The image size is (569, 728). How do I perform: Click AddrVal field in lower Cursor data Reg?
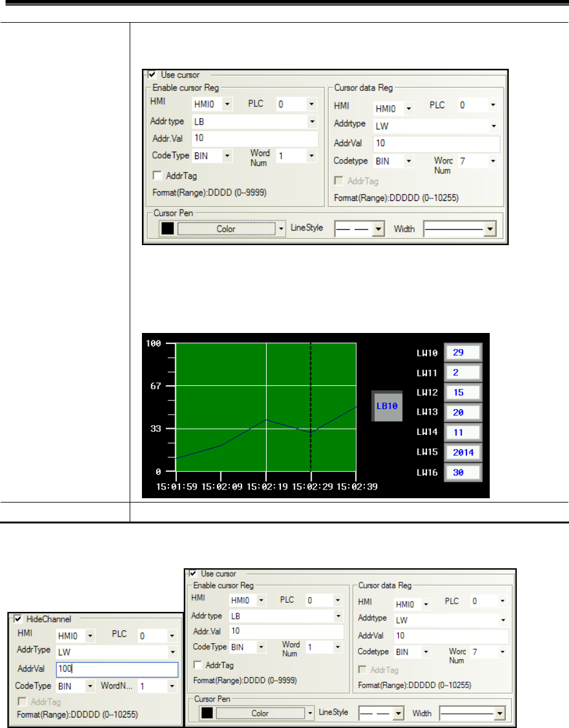click(451, 636)
